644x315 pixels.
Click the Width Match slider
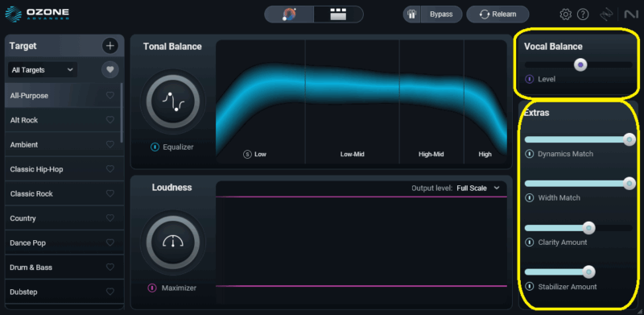[579, 184]
